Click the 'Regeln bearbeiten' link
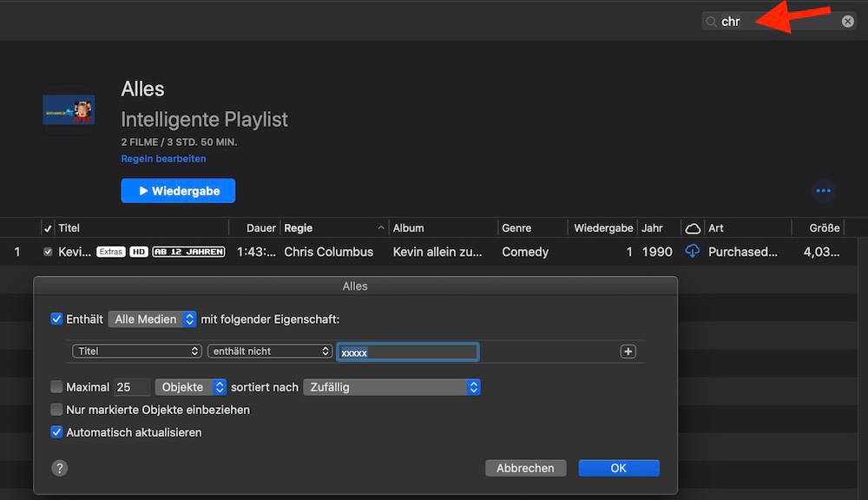The width and height of the screenshot is (868, 500). click(163, 159)
